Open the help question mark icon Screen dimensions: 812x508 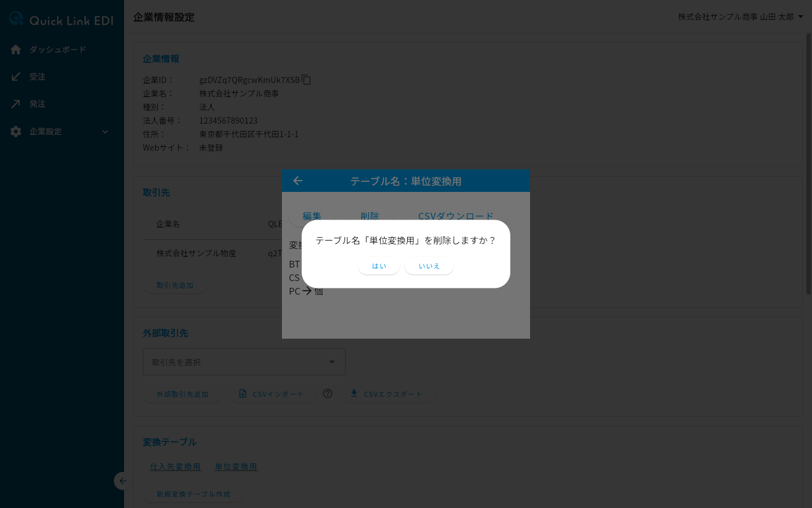328,393
